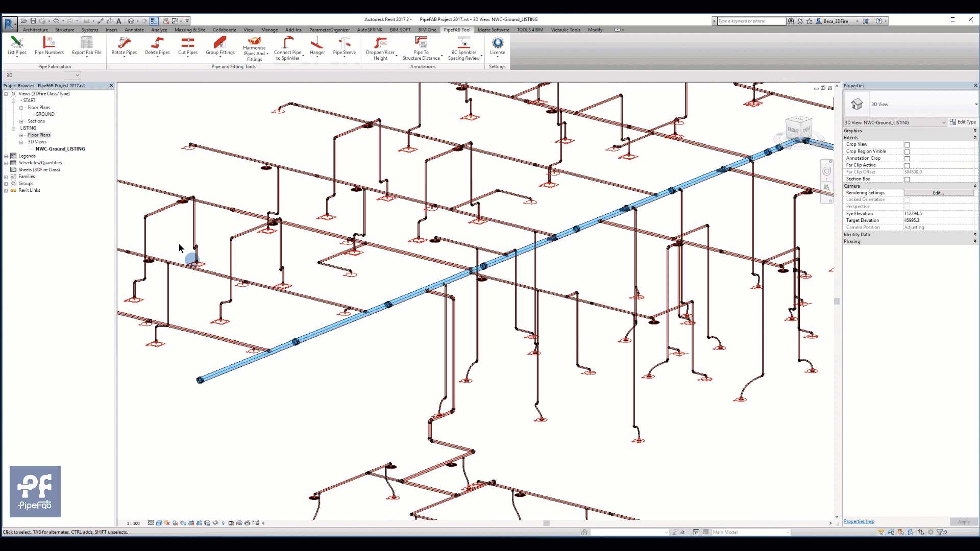Viewport: 980px width, 551px height.
Task: Expand the Schedules/Quantities node in Project Browser
Action: (x=7, y=162)
